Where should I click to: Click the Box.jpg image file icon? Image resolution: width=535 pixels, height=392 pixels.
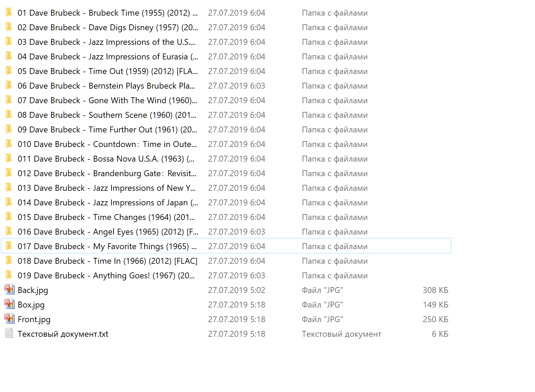(x=9, y=304)
